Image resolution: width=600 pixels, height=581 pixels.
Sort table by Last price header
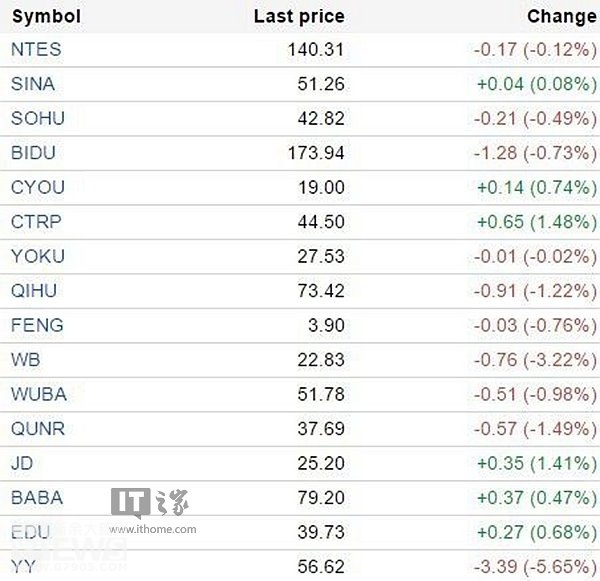(x=299, y=16)
